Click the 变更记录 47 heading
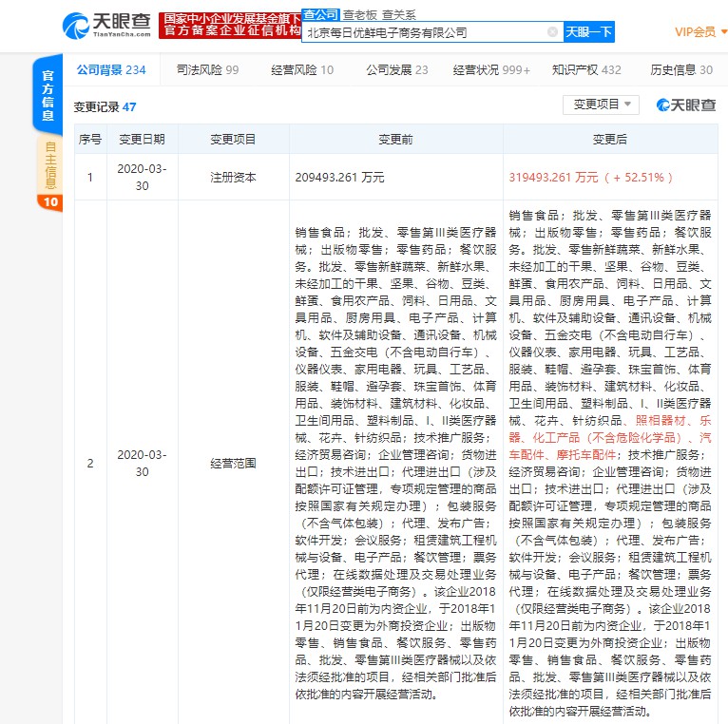Image resolution: width=728 pixels, height=724 pixels. 105,107
